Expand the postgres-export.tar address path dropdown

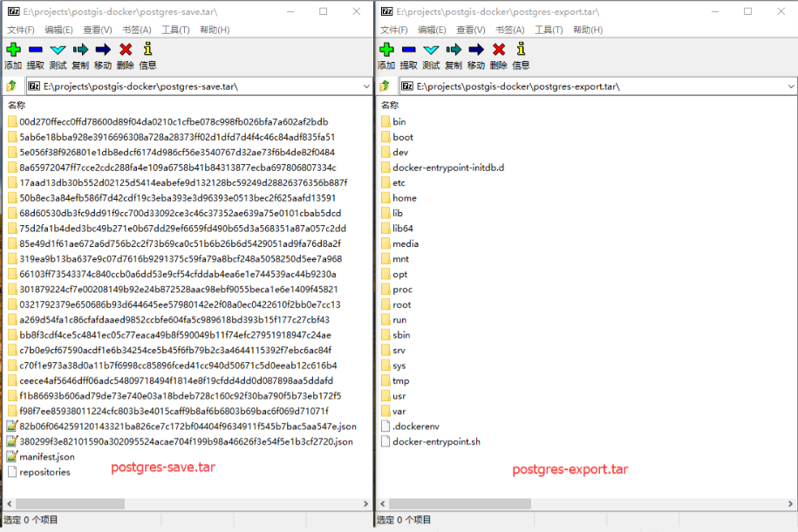[x=790, y=86]
